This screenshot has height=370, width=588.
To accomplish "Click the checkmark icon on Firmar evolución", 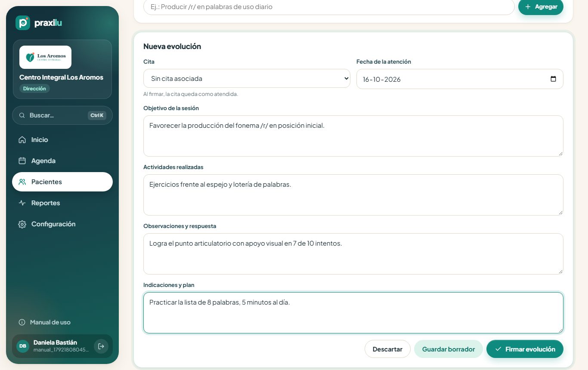I will coord(498,349).
